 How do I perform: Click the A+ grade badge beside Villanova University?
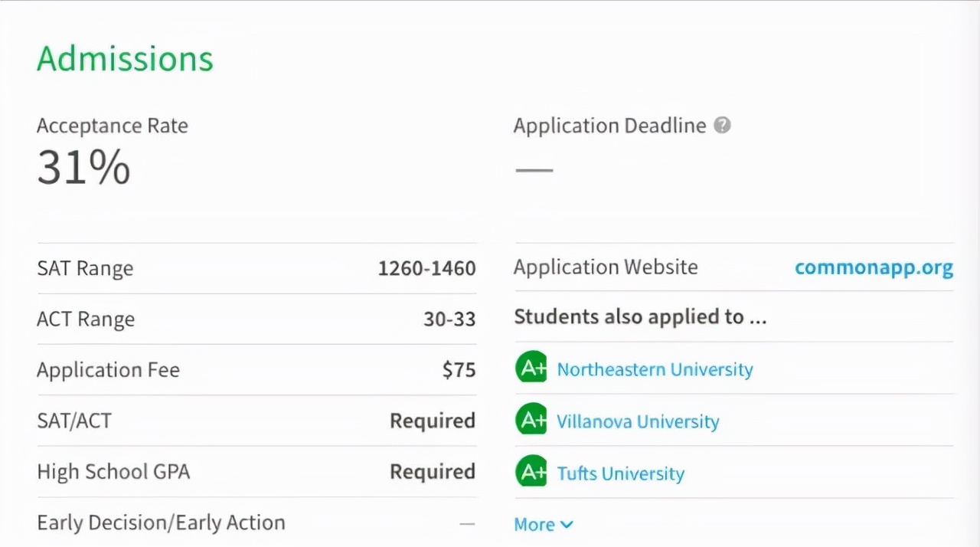click(531, 420)
